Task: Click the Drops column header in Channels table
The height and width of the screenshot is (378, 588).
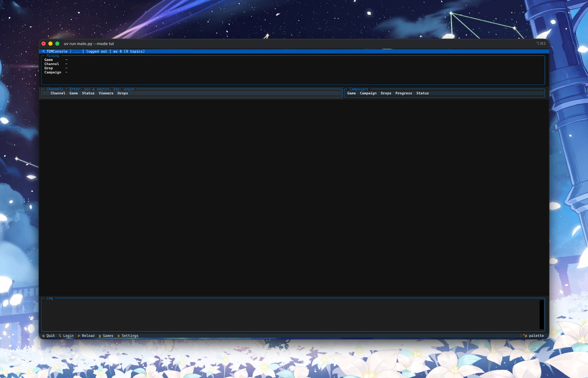Action: [123, 93]
